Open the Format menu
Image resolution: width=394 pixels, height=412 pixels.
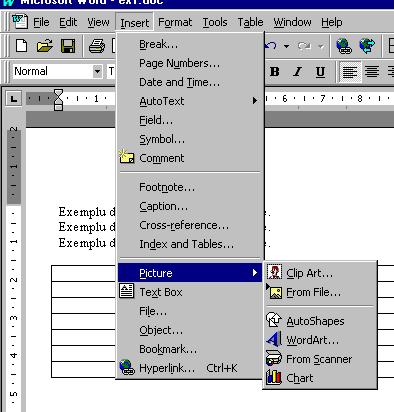[x=175, y=22]
